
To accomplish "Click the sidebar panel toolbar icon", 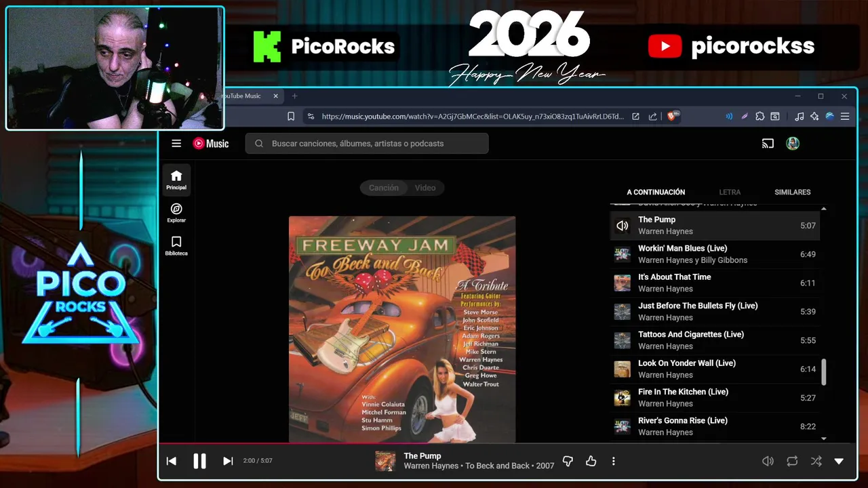I will (x=775, y=117).
